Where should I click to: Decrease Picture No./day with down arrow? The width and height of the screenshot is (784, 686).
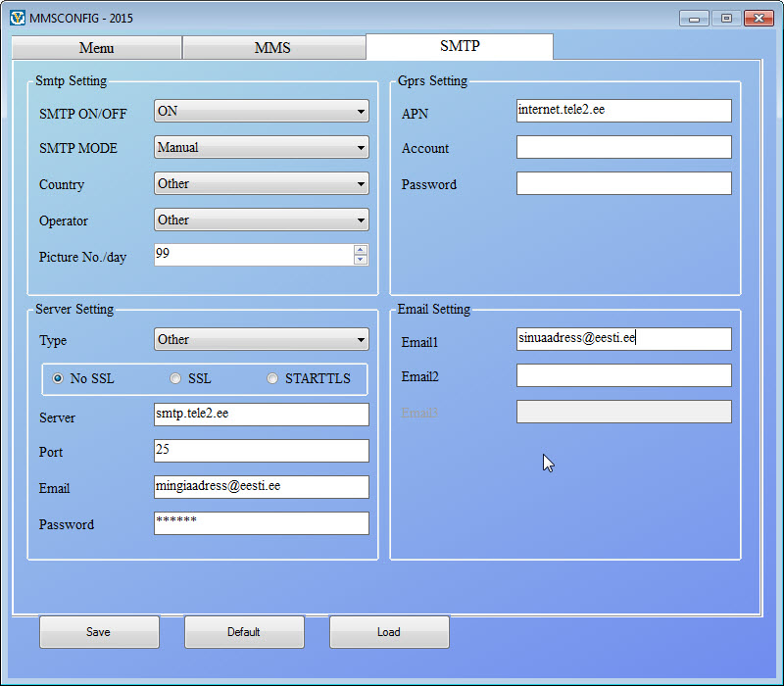pos(361,260)
